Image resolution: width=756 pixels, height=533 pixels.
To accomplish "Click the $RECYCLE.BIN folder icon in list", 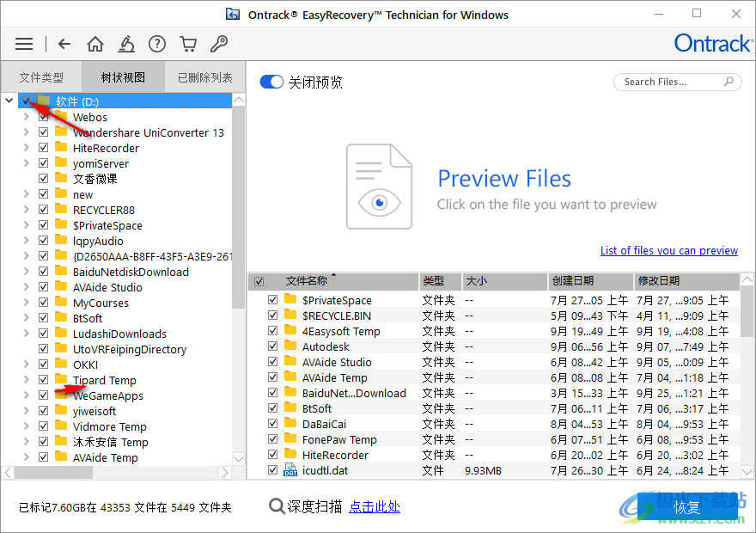I will point(290,315).
